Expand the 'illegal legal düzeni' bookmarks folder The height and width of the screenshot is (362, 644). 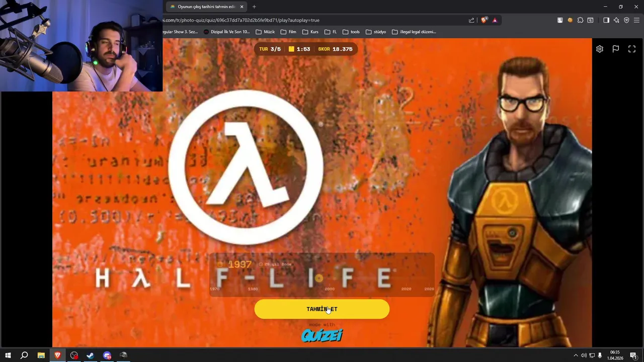click(414, 32)
